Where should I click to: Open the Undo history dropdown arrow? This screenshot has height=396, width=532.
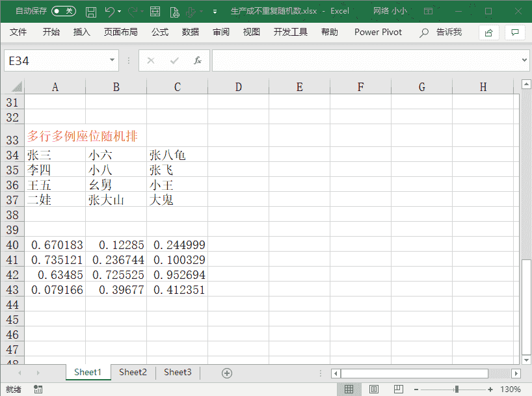[120, 12]
